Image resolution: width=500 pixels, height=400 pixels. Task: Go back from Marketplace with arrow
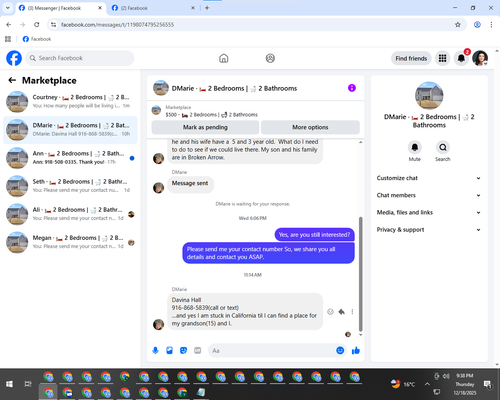(x=12, y=80)
